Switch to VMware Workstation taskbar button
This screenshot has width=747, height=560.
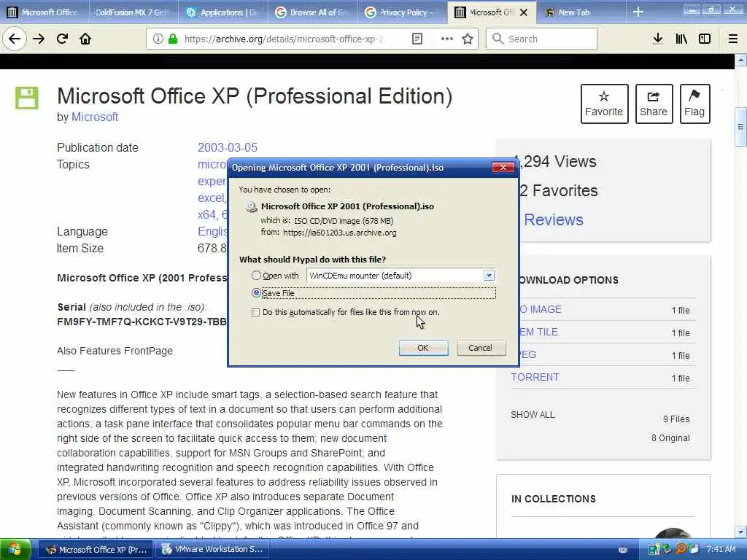tap(213, 550)
